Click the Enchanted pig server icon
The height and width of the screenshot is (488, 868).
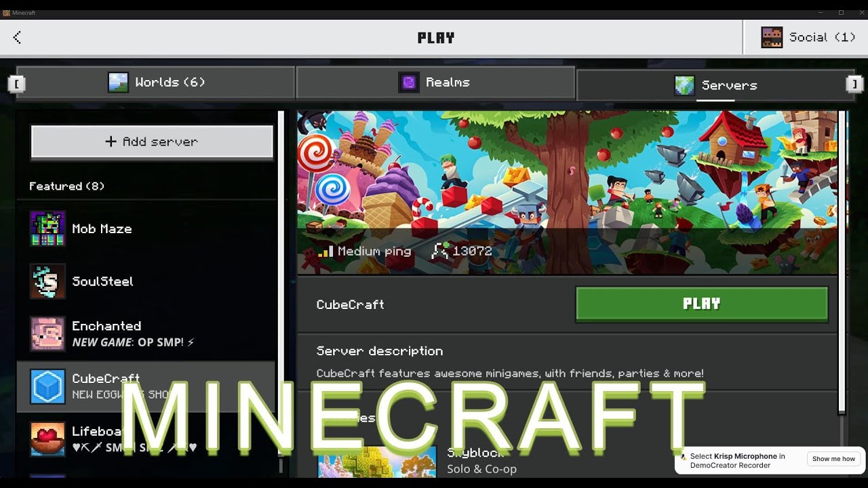pyautogui.click(x=47, y=333)
